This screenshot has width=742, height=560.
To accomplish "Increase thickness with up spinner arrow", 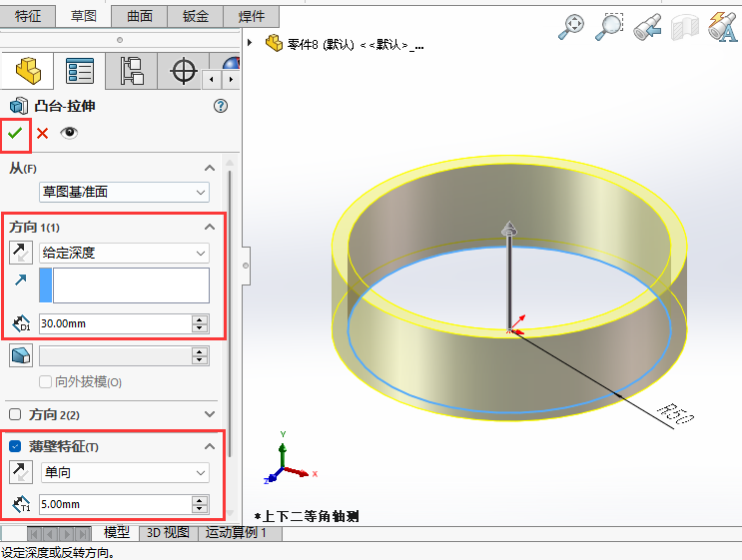I will [200, 500].
